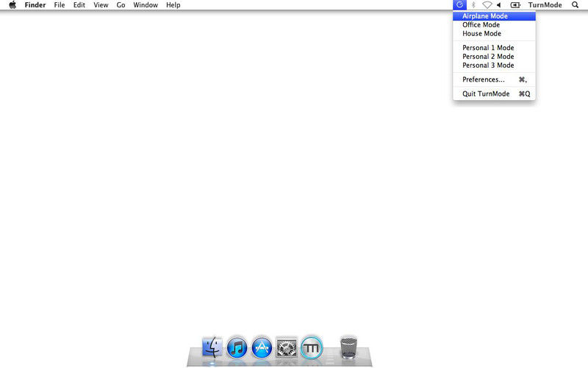Viewport: 588px width, 368px height.
Task: Open the Edit menu
Action: pyautogui.click(x=79, y=5)
